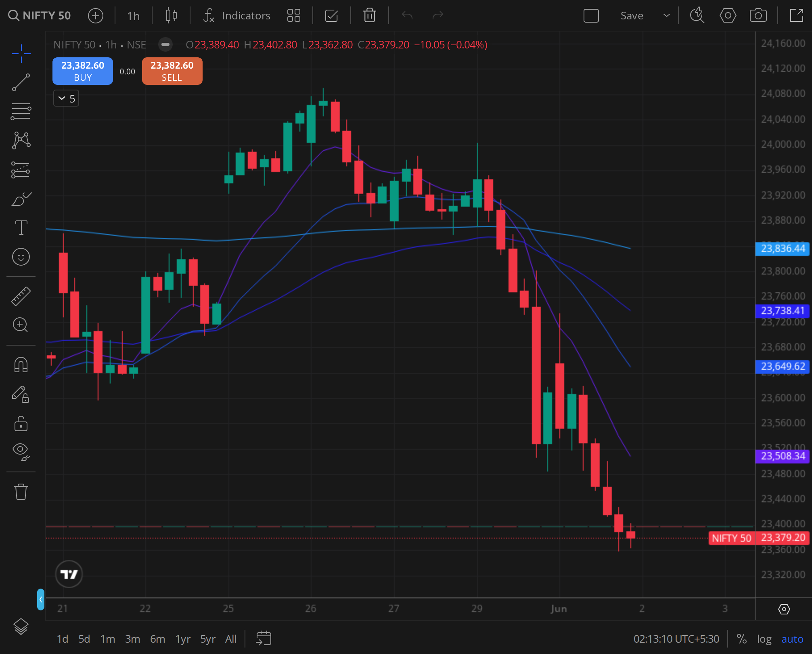Open price scale settings gear
Image resolution: width=812 pixels, height=654 pixels.
[x=784, y=609]
